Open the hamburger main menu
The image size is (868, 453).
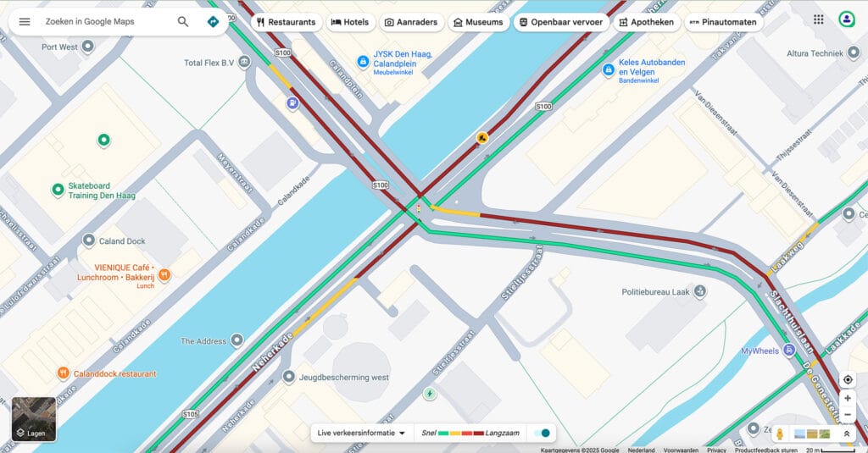[x=25, y=21]
